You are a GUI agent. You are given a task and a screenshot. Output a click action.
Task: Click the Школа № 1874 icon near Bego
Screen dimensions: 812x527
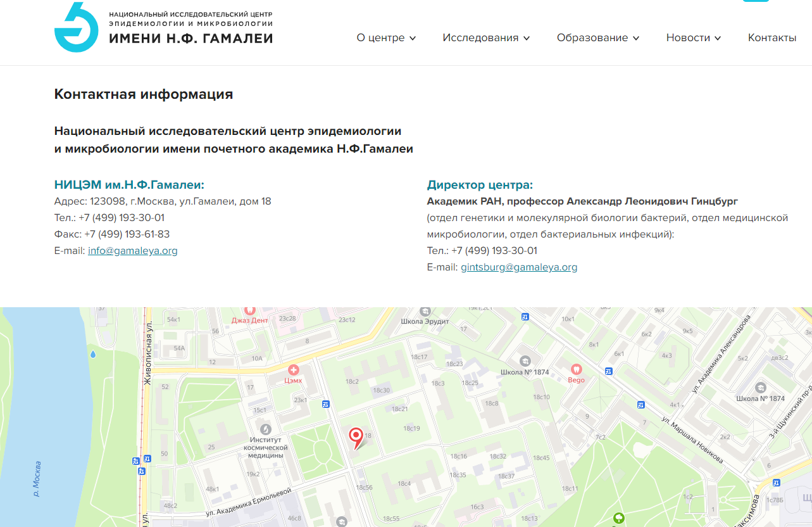(525, 360)
